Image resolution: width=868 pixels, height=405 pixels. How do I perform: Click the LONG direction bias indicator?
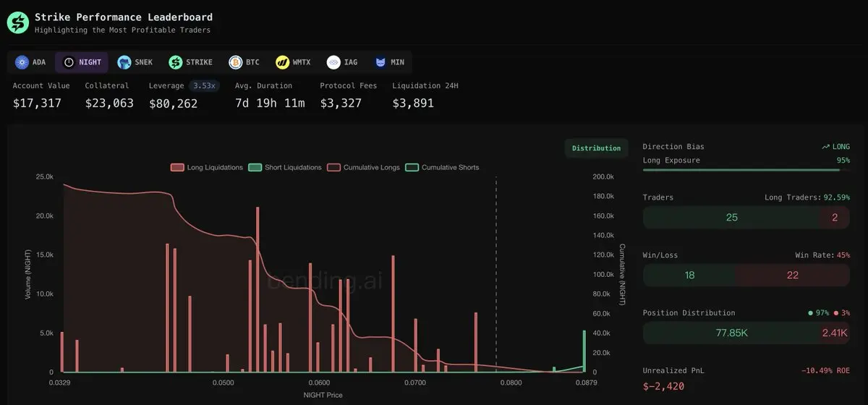point(835,146)
